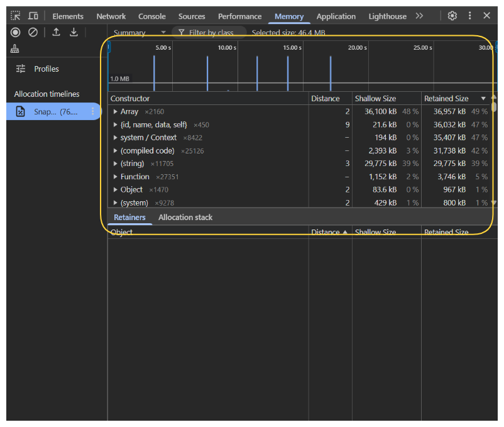This screenshot has height=427, width=504.
Task: Toggle the device toolbar icon
Action: [33, 16]
